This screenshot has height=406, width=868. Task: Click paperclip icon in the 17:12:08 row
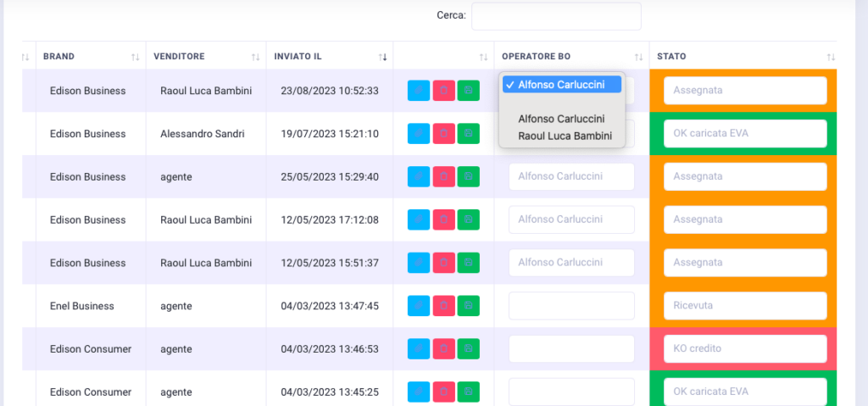(x=419, y=220)
